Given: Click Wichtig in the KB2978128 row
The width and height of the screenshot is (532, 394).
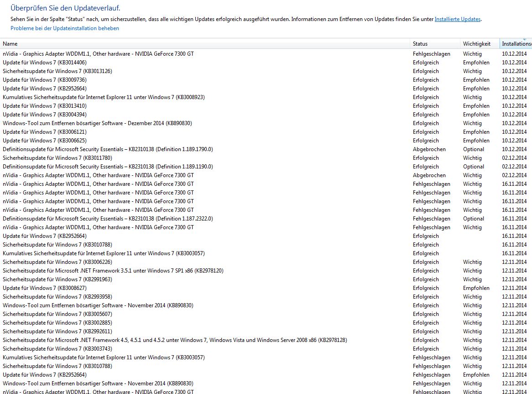Looking at the screenshot, I should click(x=472, y=340).
